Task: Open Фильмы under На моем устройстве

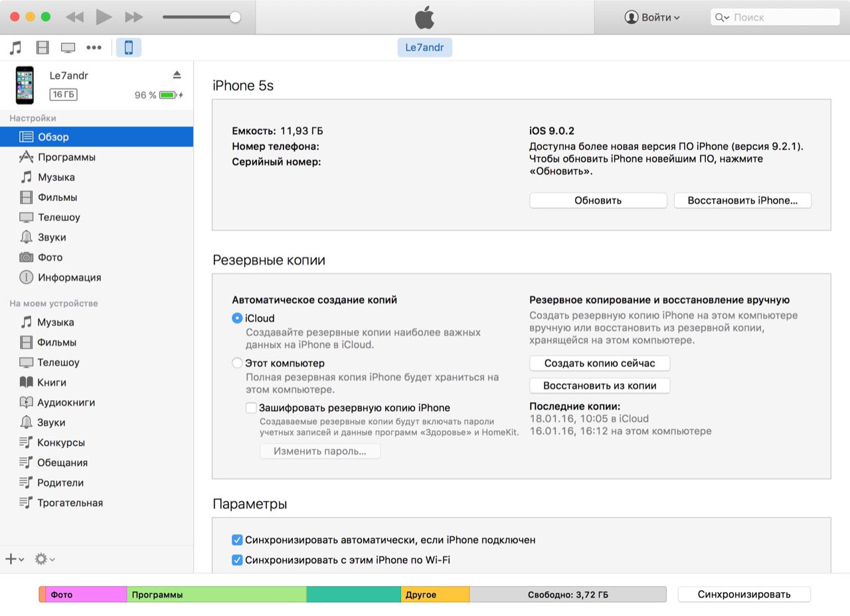Action: point(97,343)
